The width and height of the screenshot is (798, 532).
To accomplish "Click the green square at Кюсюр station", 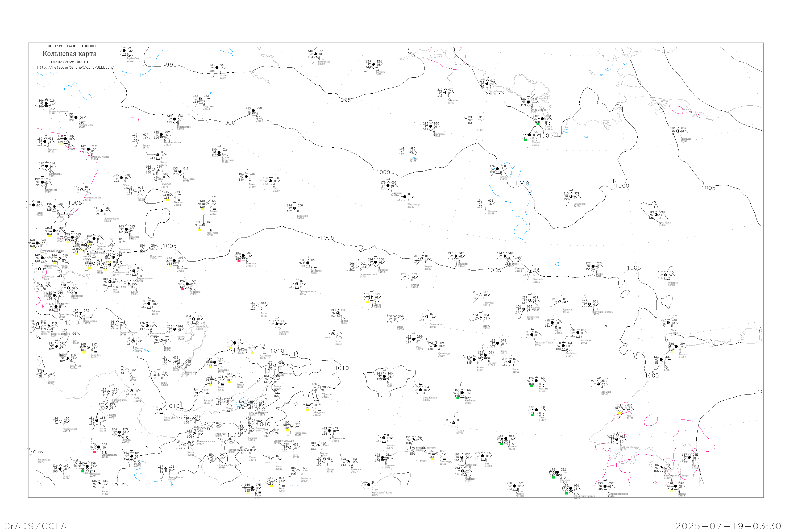I will pyautogui.click(x=525, y=140).
